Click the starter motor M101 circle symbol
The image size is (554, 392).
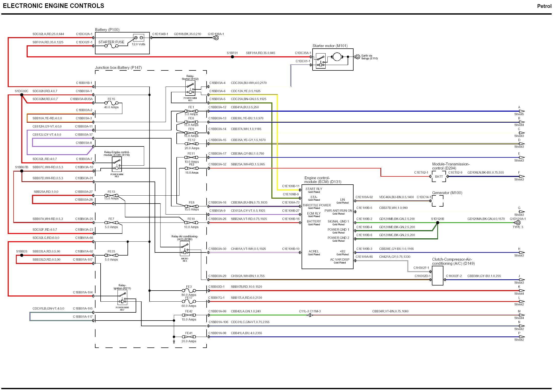337,57
